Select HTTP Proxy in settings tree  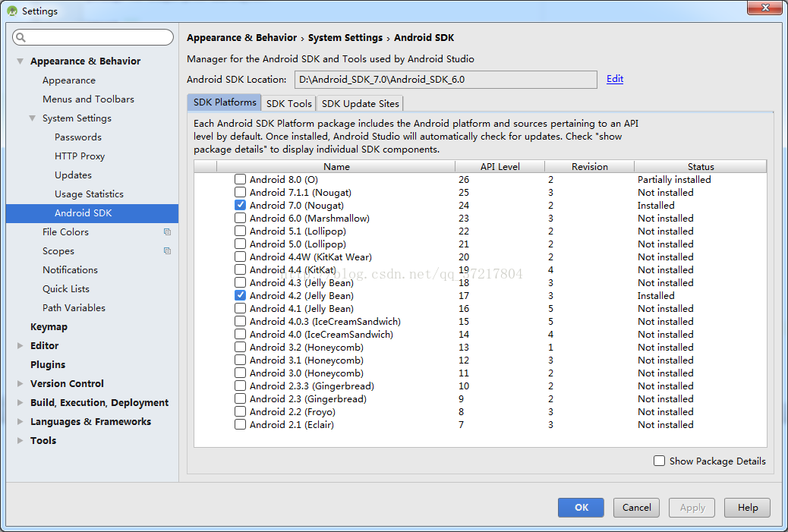pyautogui.click(x=80, y=156)
